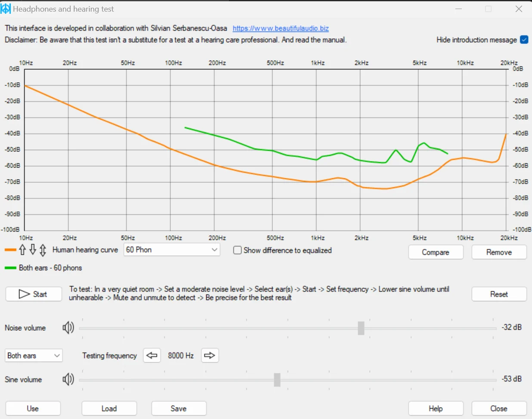Enable Show difference to equalized checkbox
Image resolution: width=532 pixels, height=419 pixels.
[x=237, y=250]
